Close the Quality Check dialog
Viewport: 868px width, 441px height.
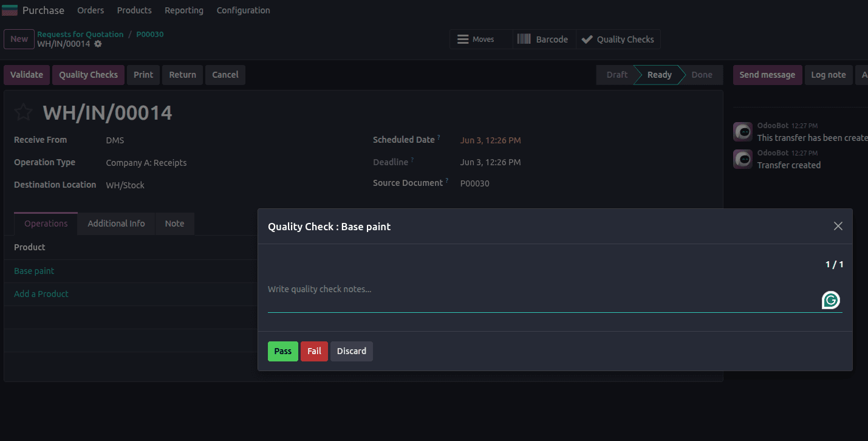tap(838, 226)
